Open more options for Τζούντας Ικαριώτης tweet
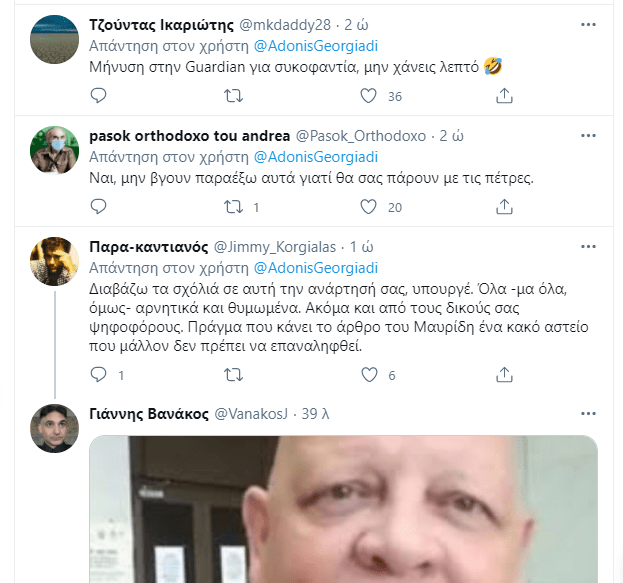The width and height of the screenshot is (623, 583). [588, 25]
